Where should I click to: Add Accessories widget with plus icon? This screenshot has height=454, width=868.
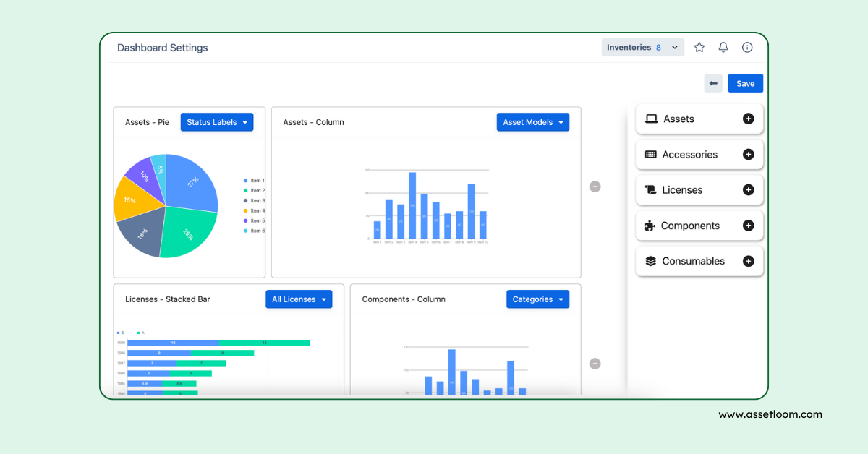point(748,154)
